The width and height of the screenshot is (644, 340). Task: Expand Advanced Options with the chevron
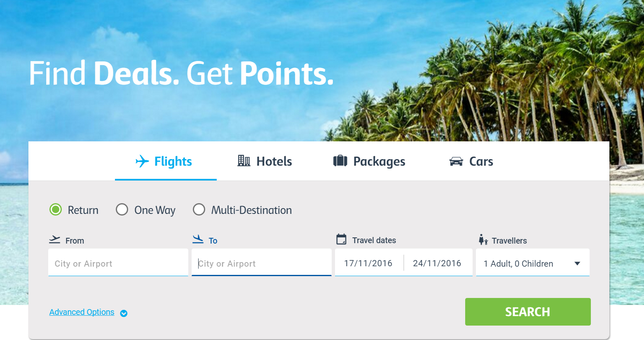click(124, 314)
